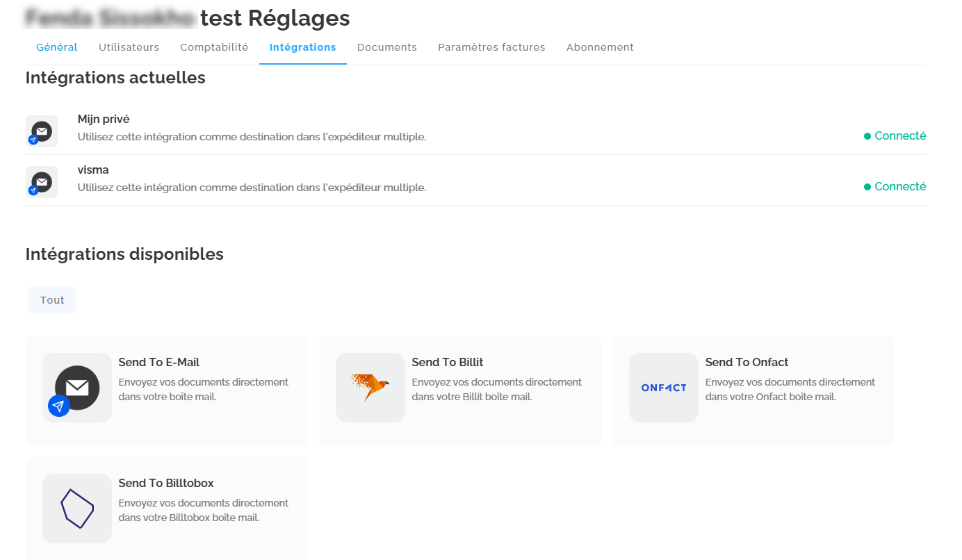Go to the Comptabilité tab

(214, 47)
